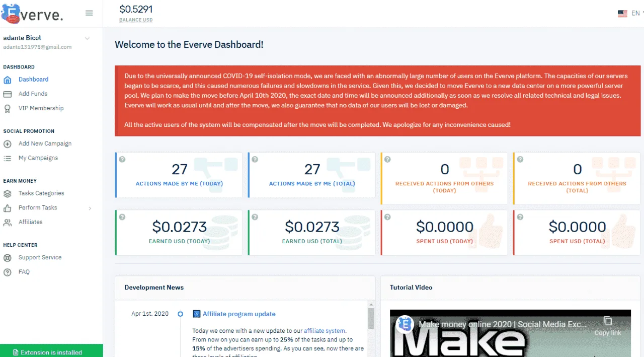Toggle the hamburger sidebar menu
The height and width of the screenshot is (357, 644).
pos(89,13)
